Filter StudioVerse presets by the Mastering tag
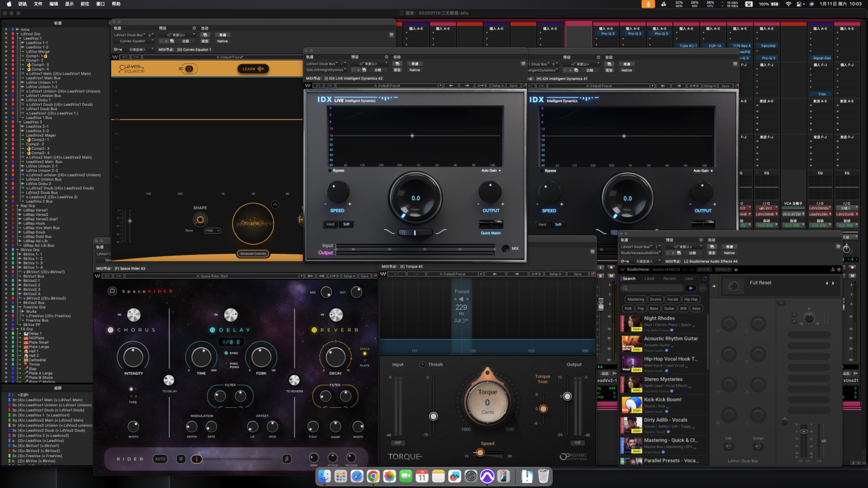 coord(636,299)
